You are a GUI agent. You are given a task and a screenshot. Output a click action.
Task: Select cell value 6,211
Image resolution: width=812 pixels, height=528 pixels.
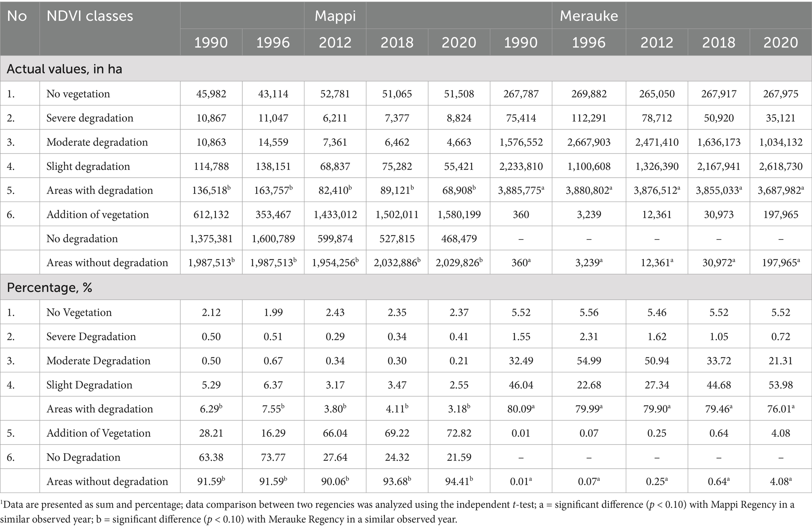[x=335, y=118]
